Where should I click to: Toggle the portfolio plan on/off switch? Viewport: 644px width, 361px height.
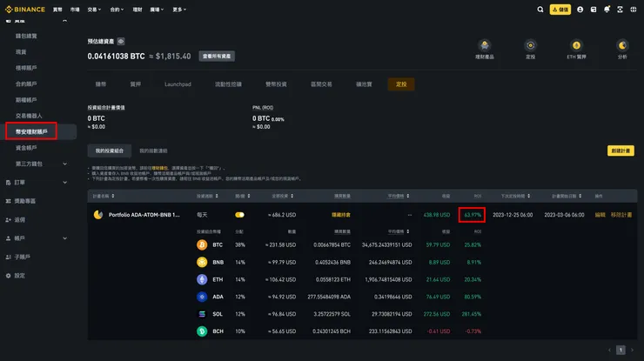pos(239,215)
